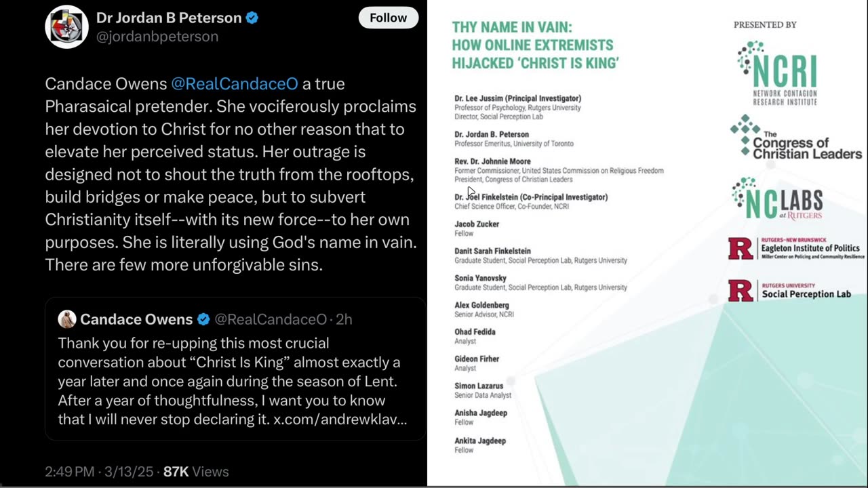Click Candace Owens' verified badge icon
This screenshot has height=488, width=868.
[x=203, y=319]
